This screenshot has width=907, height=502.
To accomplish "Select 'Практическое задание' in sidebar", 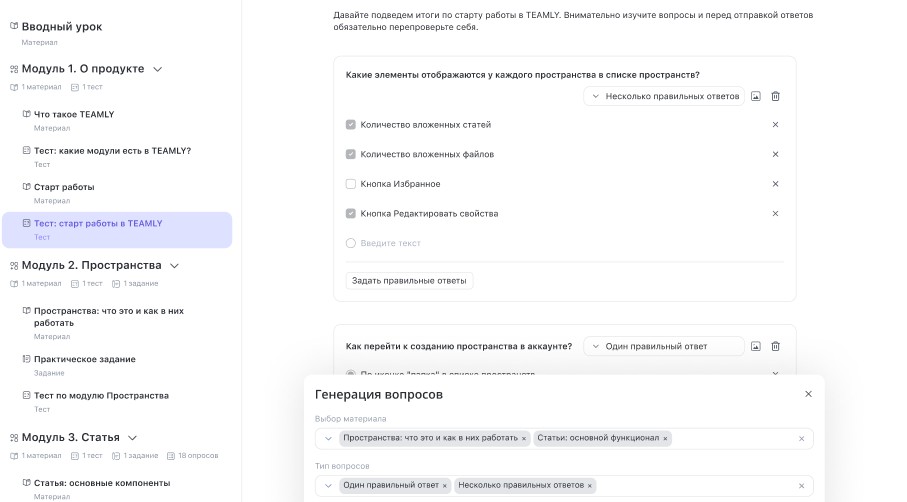I will point(84,359).
